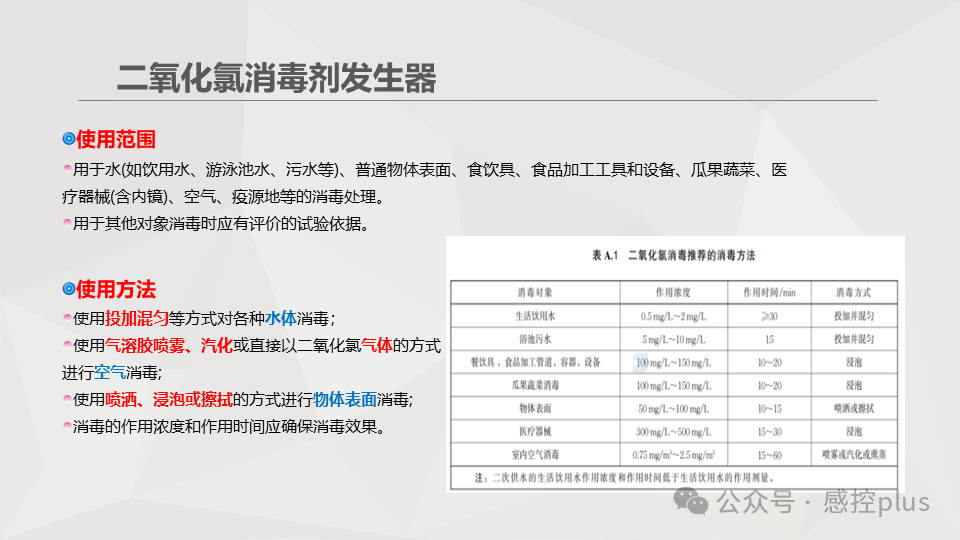Click the blue bullet icon beside 使用方法
This screenshot has height=540, width=960.
[69, 289]
